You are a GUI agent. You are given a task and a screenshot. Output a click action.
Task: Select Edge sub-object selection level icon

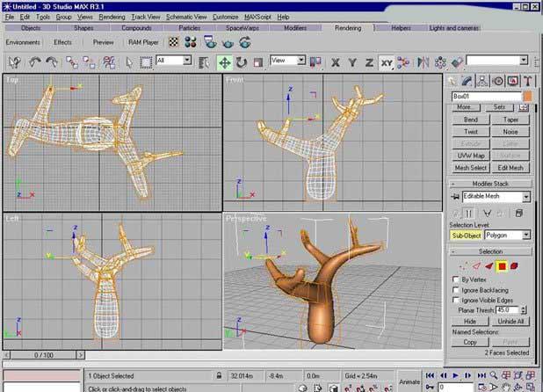pyautogui.click(x=476, y=266)
